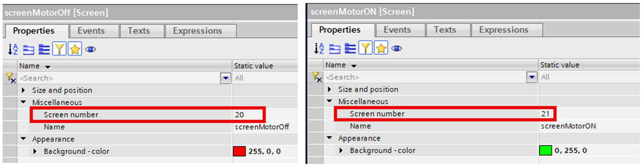Toggle the funnel filter button in screenMotorON panel
This screenshot has width=644, height=168.
click(x=365, y=49)
